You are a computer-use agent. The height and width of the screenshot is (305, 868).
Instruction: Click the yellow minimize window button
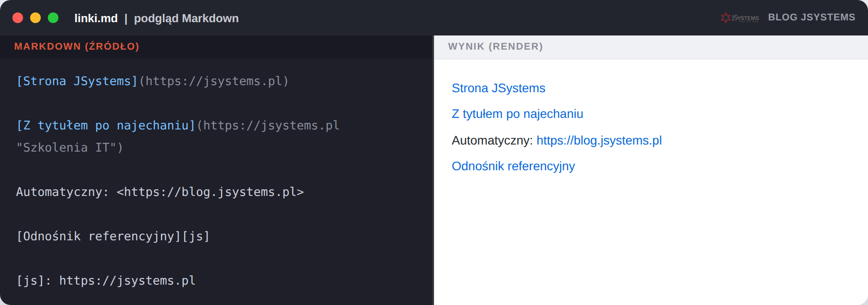35,18
